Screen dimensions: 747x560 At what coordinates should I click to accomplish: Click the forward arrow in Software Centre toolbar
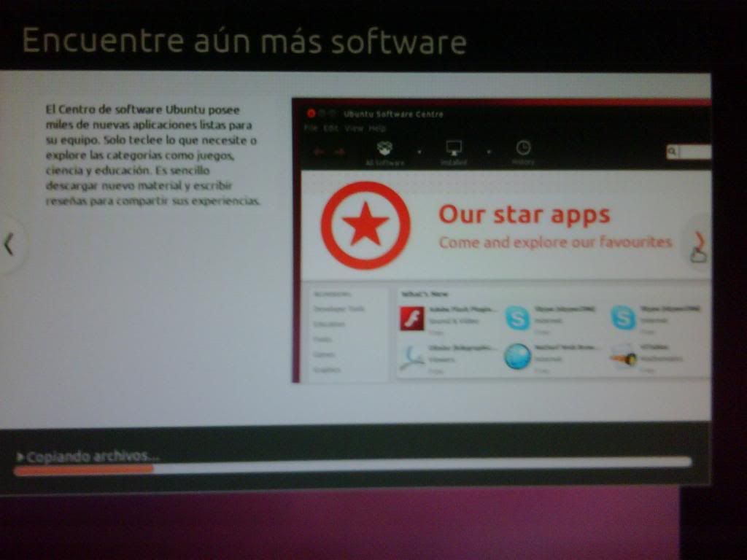[x=340, y=152]
